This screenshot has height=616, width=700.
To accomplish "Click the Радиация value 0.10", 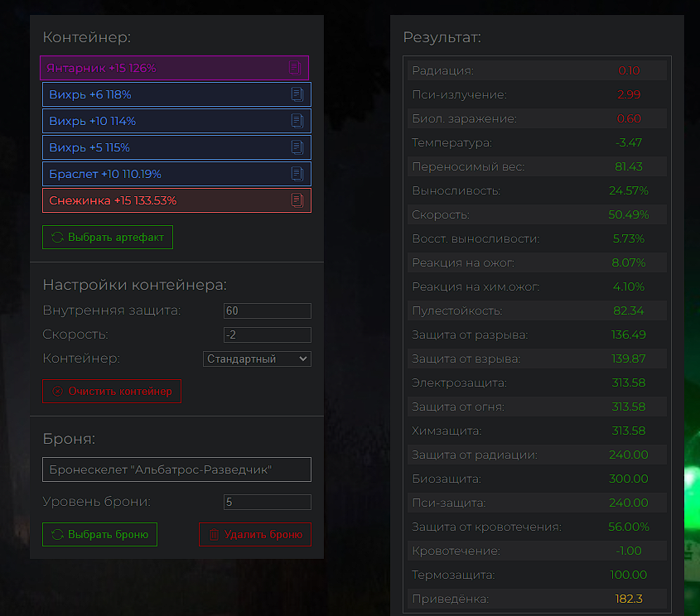I will (x=629, y=70).
